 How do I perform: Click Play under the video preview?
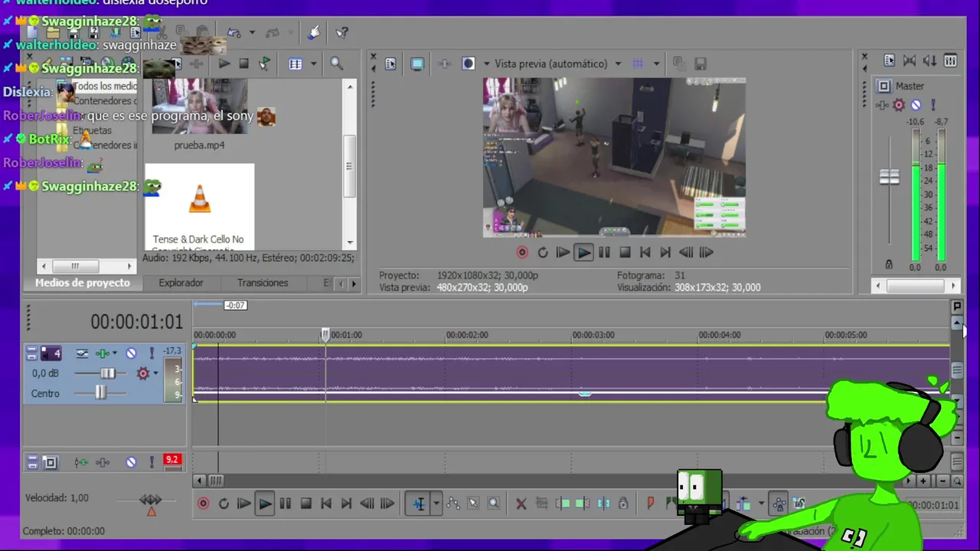(583, 253)
